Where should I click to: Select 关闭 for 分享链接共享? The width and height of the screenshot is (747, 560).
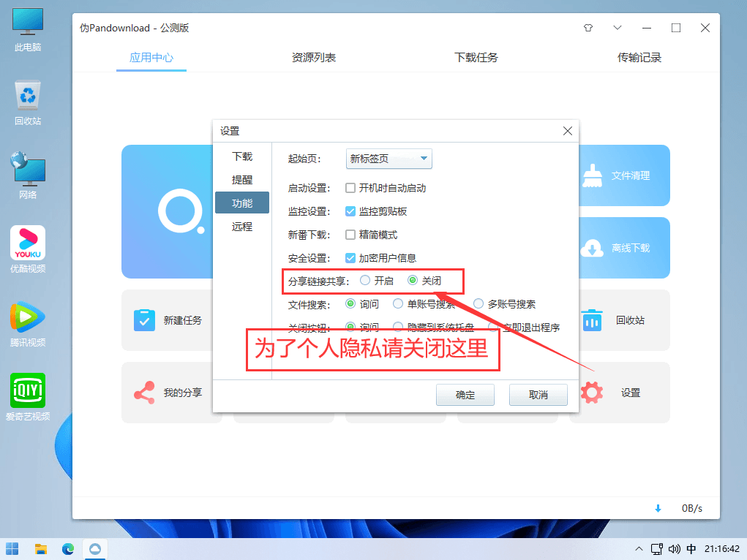[413, 281]
